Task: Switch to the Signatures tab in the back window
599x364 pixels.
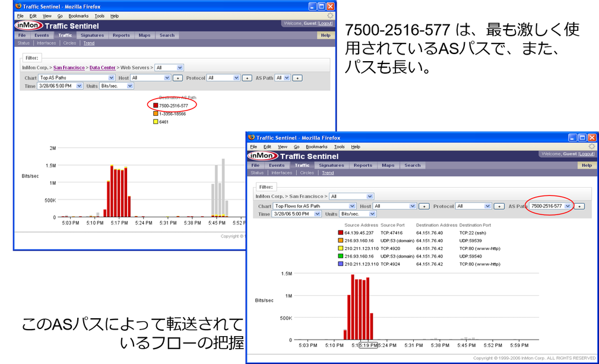Action: coord(92,35)
